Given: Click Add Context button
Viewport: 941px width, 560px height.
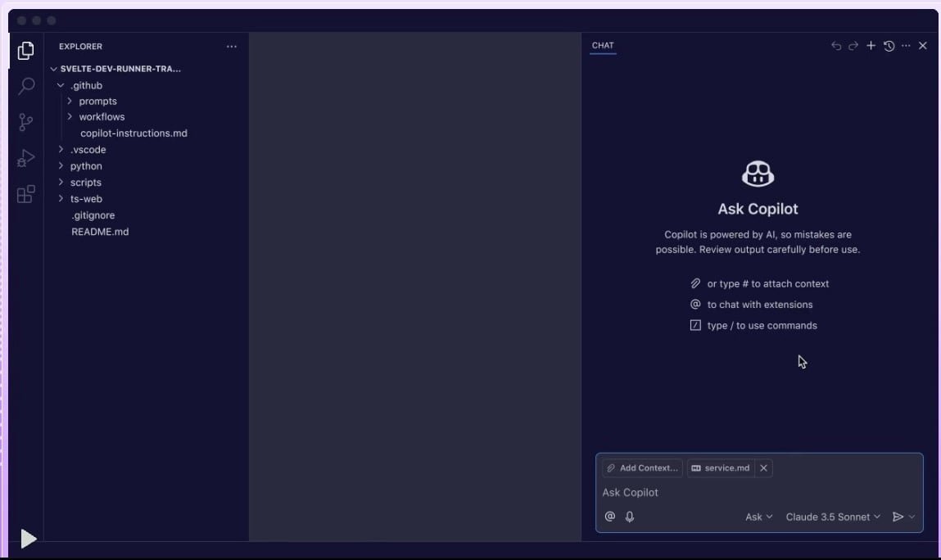Looking at the screenshot, I should pos(642,468).
